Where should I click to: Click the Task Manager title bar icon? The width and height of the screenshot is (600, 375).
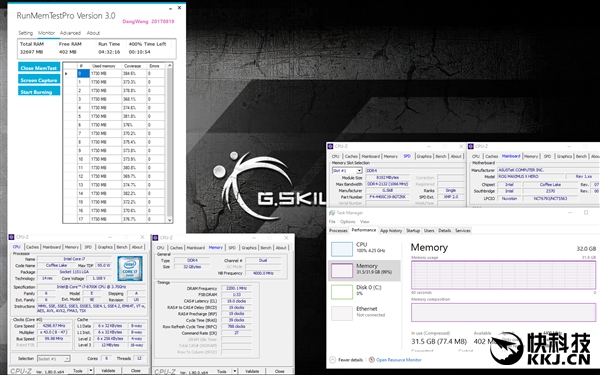[332, 213]
